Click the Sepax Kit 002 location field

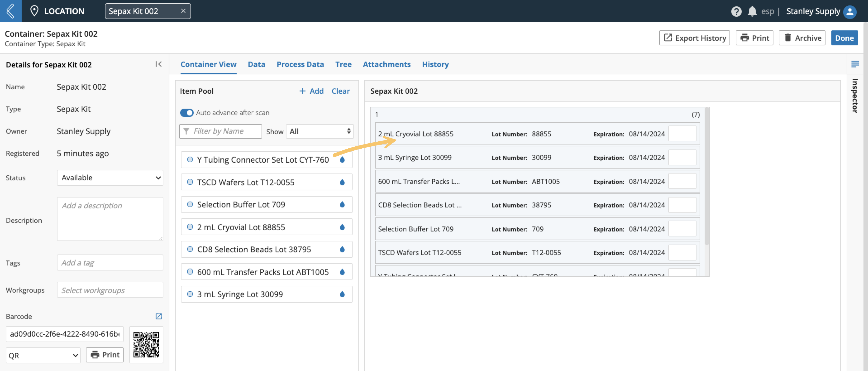(x=148, y=11)
